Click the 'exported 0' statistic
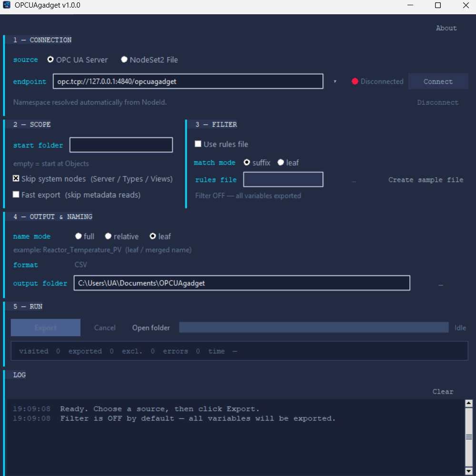Viewport: 476px width, 476px height. pos(91,351)
